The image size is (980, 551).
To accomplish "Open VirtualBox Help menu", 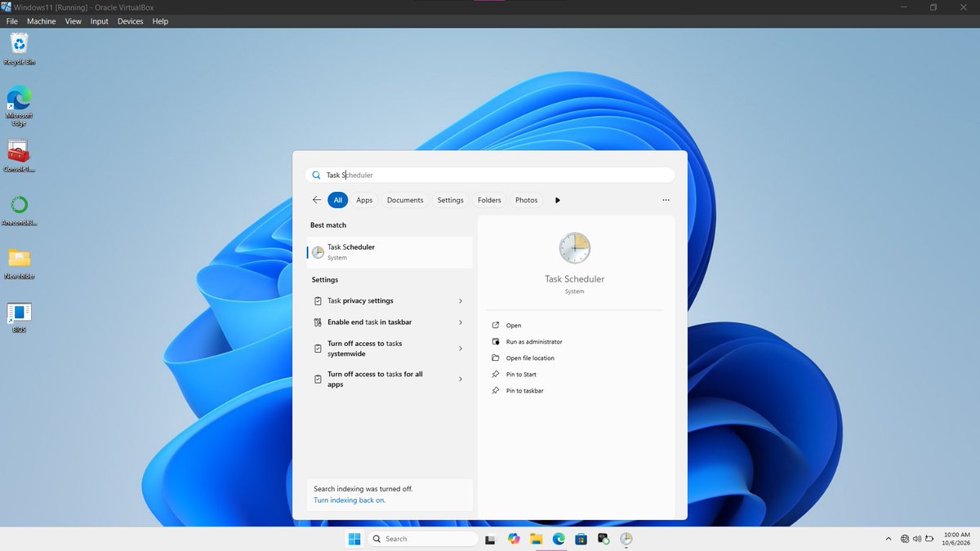I will tap(160, 21).
